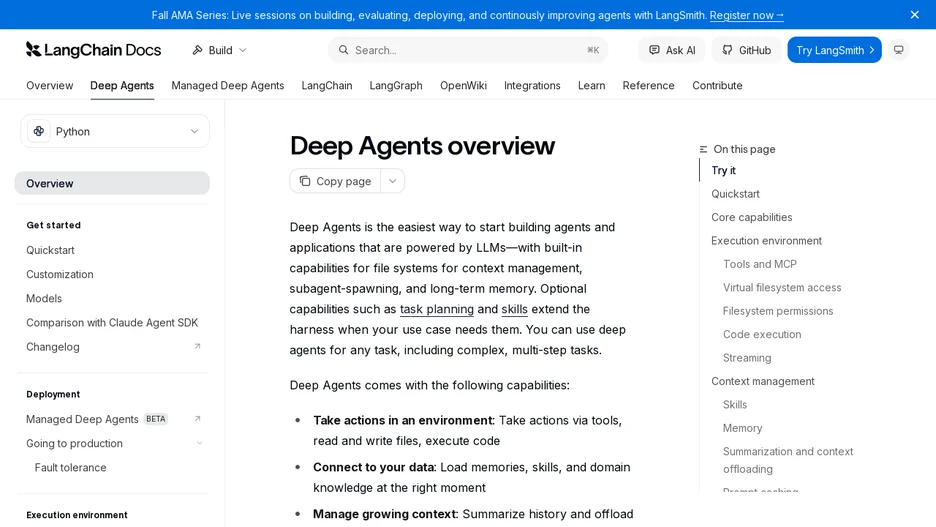Go to the LangChain tab

(x=327, y=85)
